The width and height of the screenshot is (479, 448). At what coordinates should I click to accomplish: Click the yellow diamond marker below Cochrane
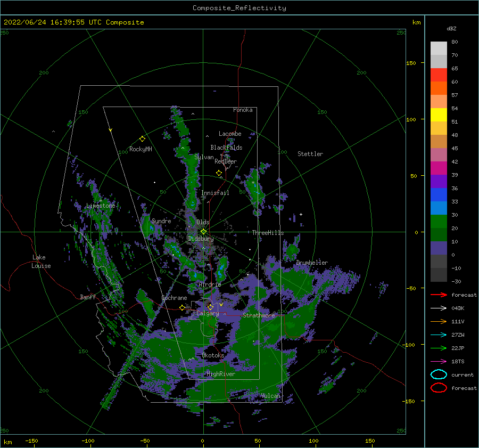pyautogui.click(x=183, y=307)
